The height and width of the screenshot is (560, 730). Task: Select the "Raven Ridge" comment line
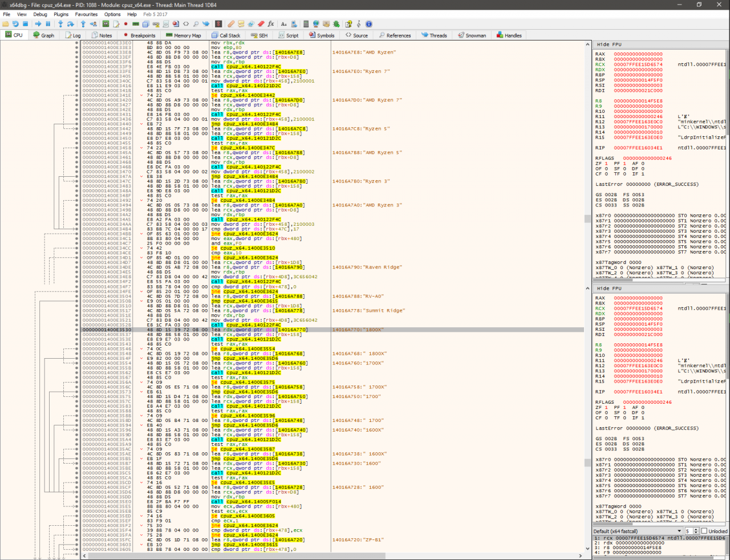coord(367,267)
